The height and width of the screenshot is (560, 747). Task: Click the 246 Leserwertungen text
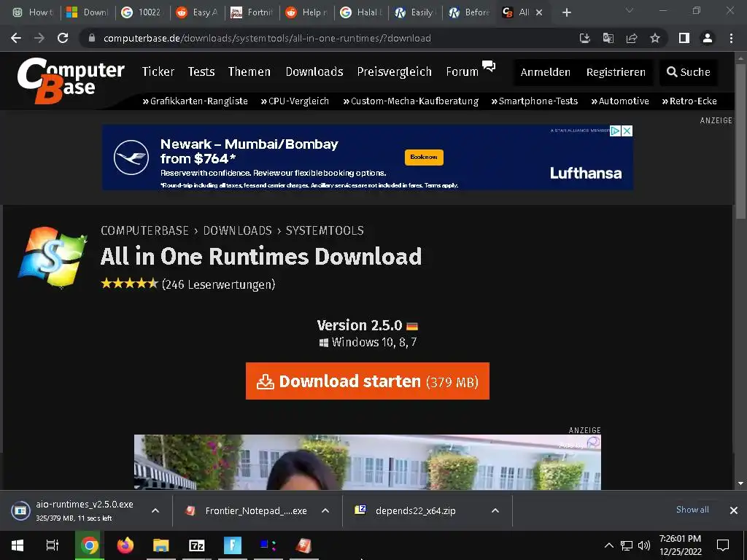(219, 284)
